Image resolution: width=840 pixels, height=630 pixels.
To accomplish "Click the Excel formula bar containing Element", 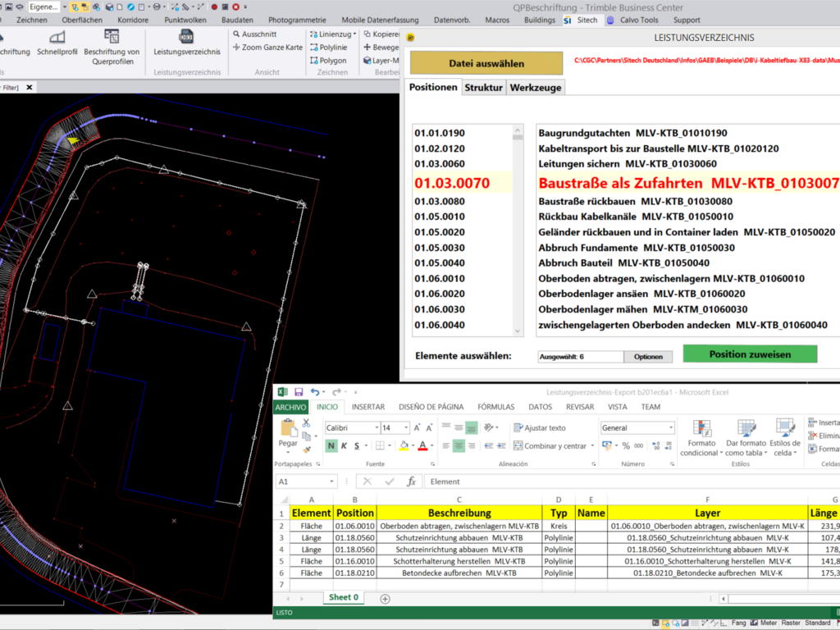I will [632, 482].
